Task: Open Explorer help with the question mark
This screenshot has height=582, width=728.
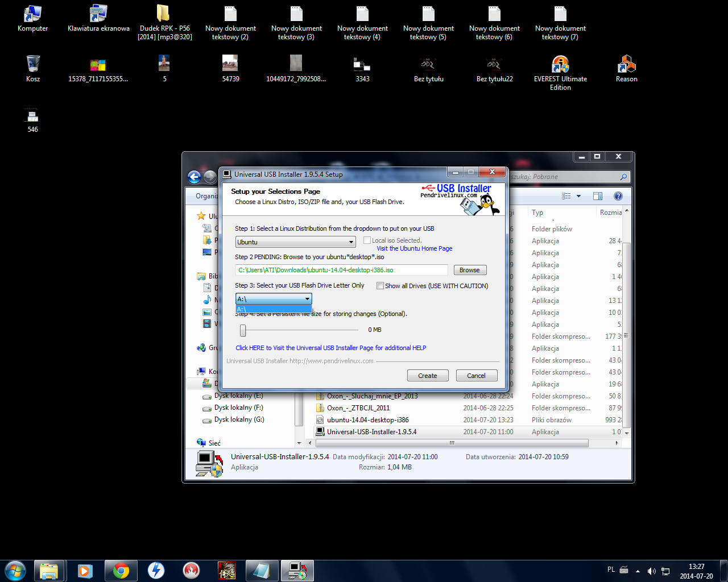Action: [x=618, y=196]
